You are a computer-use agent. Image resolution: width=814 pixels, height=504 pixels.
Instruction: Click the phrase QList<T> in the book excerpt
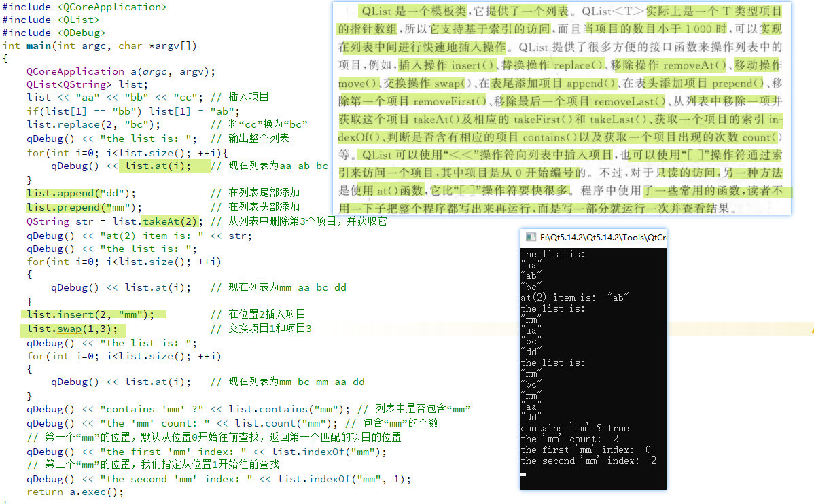pos(612,12)
